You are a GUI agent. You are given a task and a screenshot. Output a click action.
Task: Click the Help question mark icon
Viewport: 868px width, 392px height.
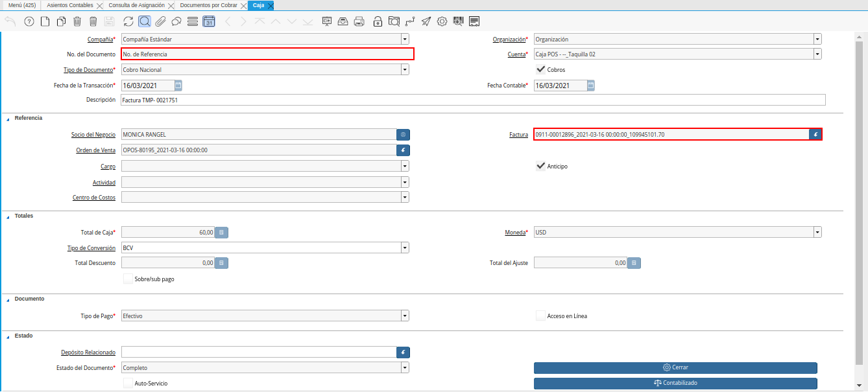(29, 21)
